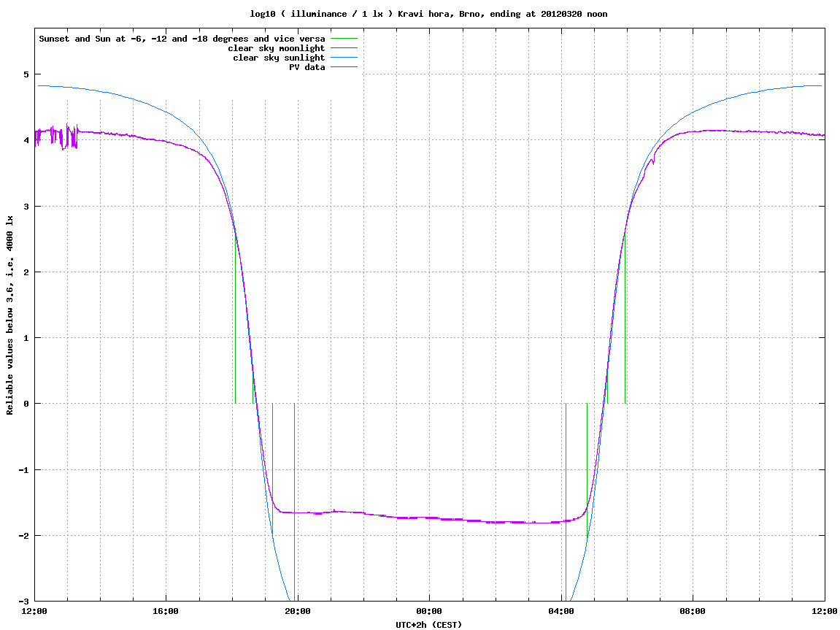Click the green legend line sample

click(344, 39)
